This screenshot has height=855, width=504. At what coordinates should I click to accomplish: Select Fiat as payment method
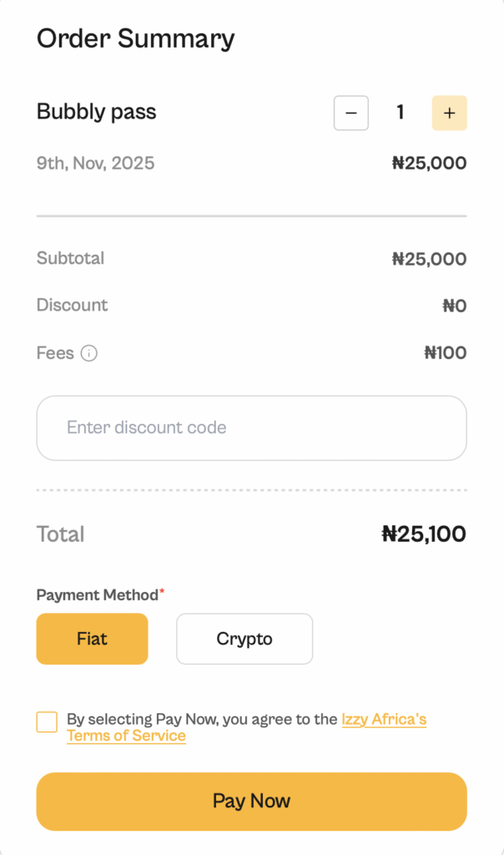click(x=92, y=639)
